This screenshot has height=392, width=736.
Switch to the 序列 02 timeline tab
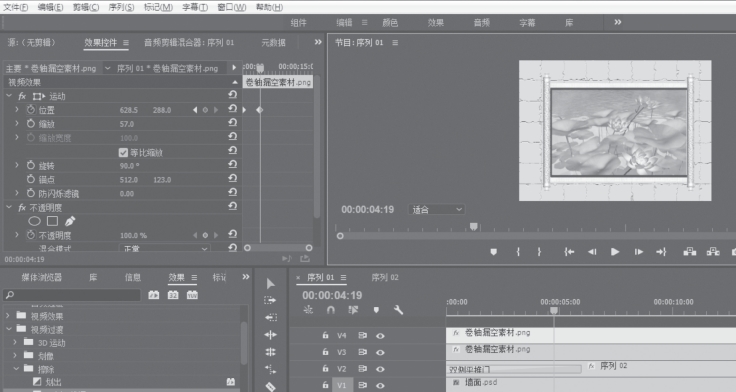coord(385,277)
